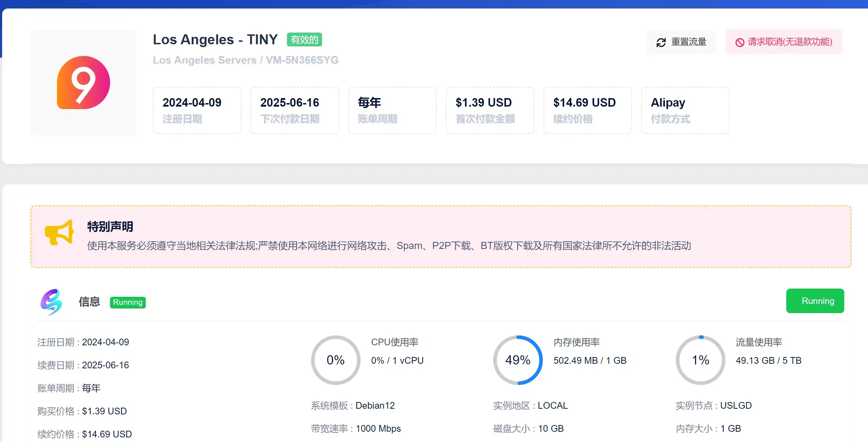
Task: Select the Los Angeles - TINY title
Action: 215,39
